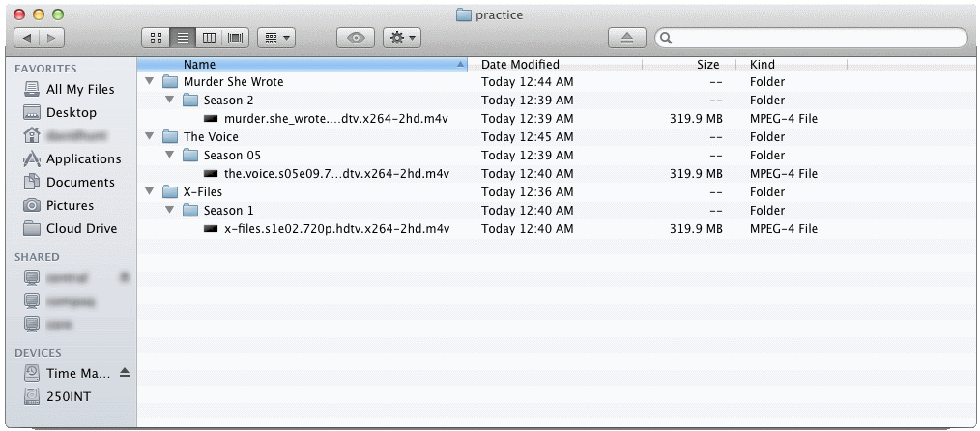980x431 pixels.
Task: Select the murder.she_wrote video file icon
Action: 211,119
